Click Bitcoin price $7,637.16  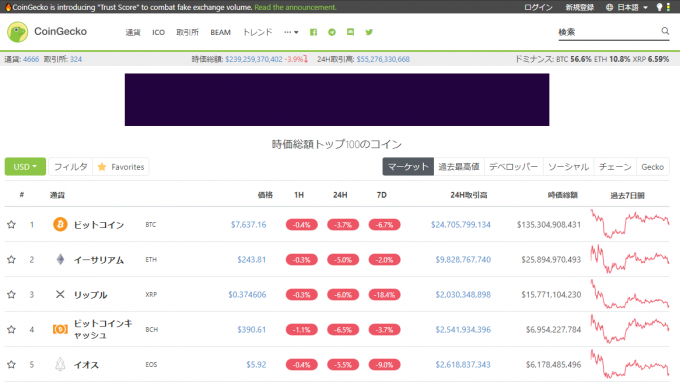point(248,225)
